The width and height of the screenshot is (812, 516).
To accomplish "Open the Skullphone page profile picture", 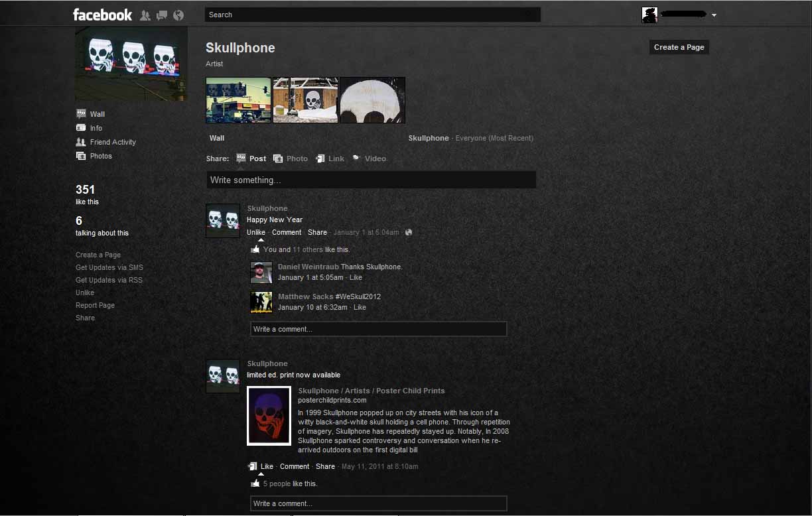I will (x=131, y=64).
